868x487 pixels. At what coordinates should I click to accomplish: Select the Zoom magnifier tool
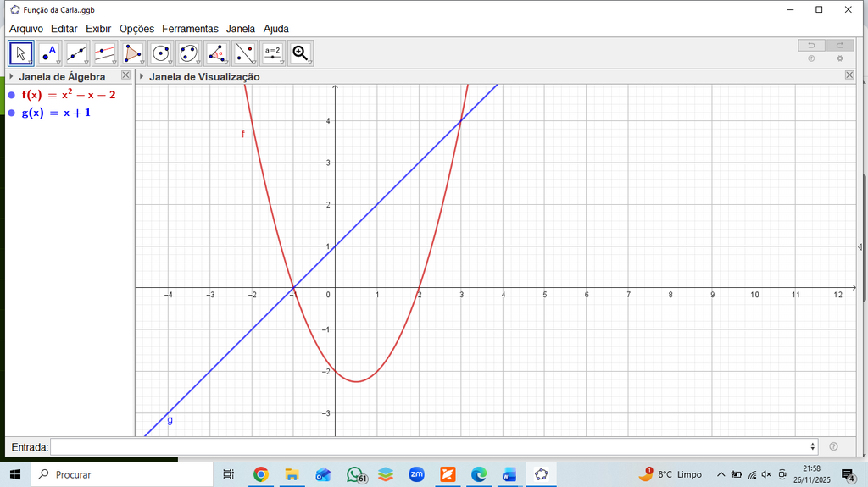click(301, 53)
